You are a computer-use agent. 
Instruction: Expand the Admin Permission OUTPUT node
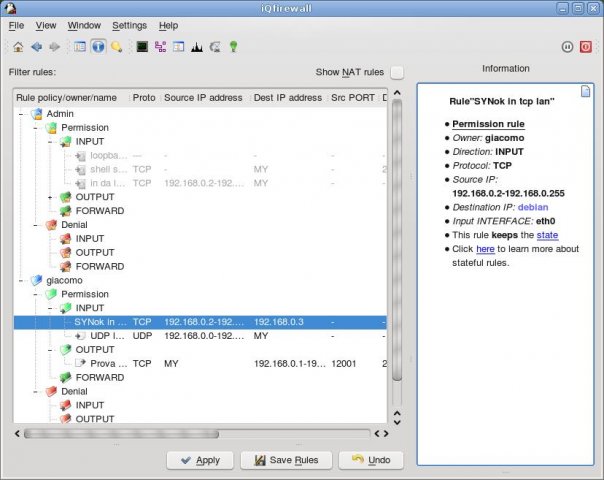(x=50, y=197)
